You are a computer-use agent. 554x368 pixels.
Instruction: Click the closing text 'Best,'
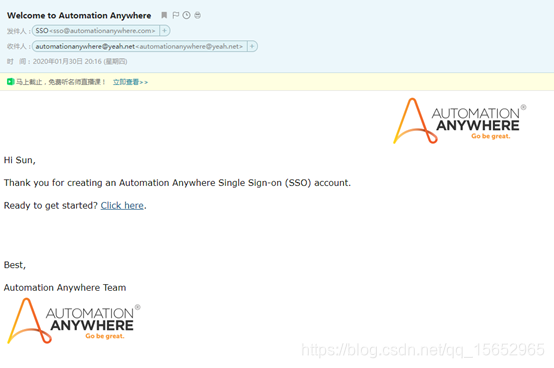point(15,265)
